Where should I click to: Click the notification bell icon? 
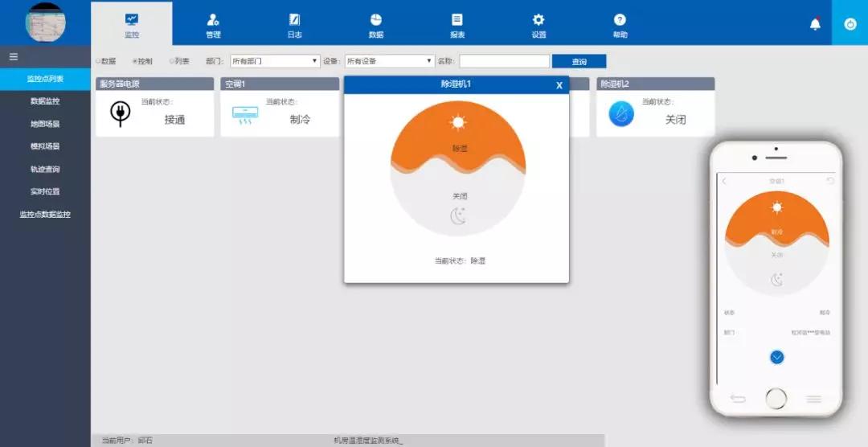pos(815,23)
